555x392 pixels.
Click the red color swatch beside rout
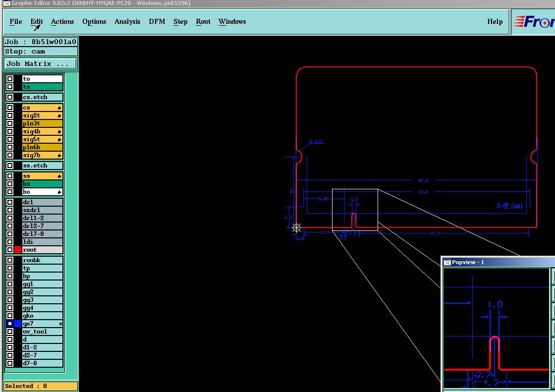tap(18, 250)
